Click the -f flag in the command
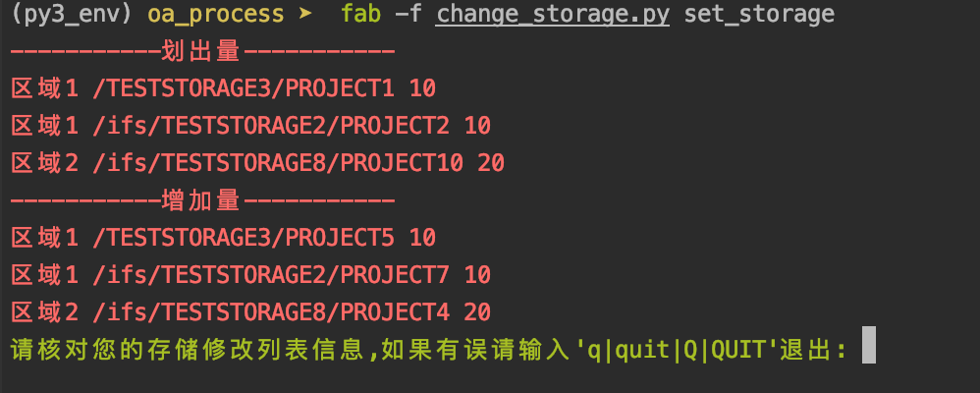Viewport: 980px width, 393px height. [x=408, y=14]
